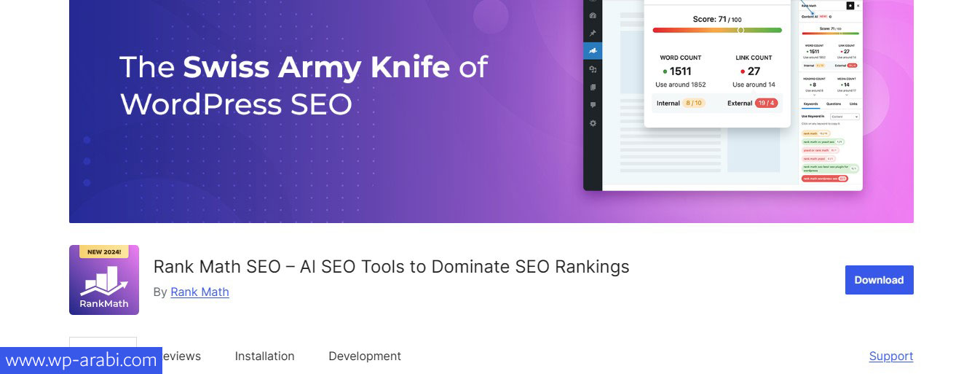
Task: Click the NEW 2024! badge on logo
Action: pos(104,252)
